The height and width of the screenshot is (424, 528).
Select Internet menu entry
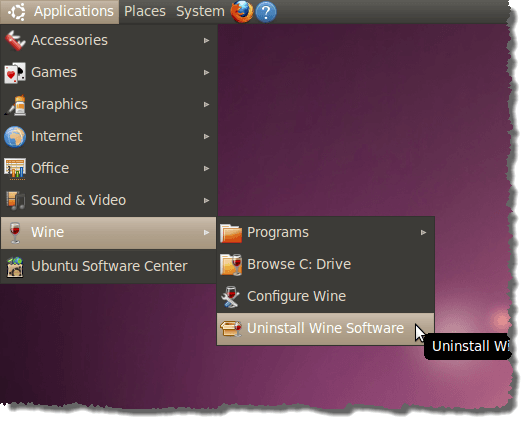click(x=108, y=136)
